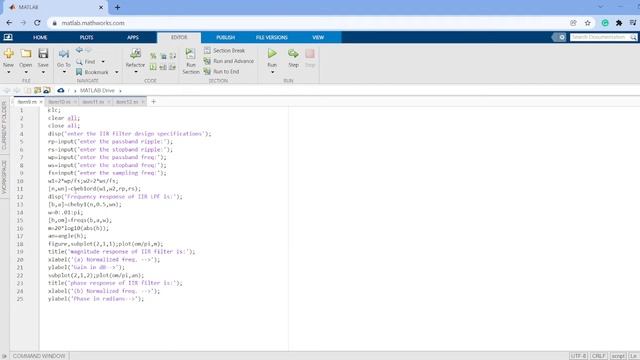
Task: Expand the WORKSPACE side panel
Action: [x=4, y=177]
